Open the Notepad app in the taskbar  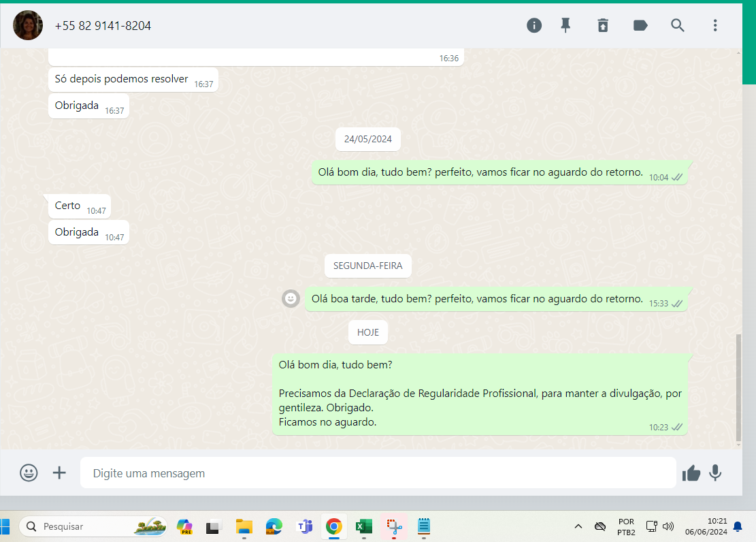[424, 526]
